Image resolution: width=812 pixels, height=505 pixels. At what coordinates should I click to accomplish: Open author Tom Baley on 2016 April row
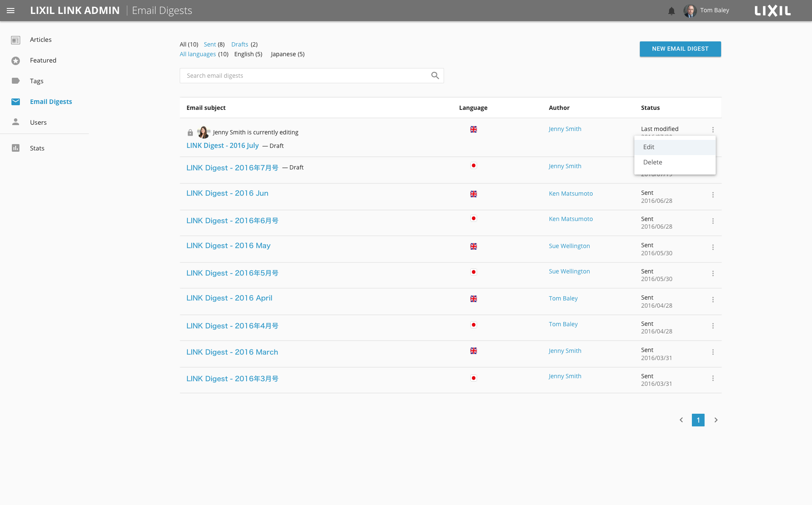(563, 298)
